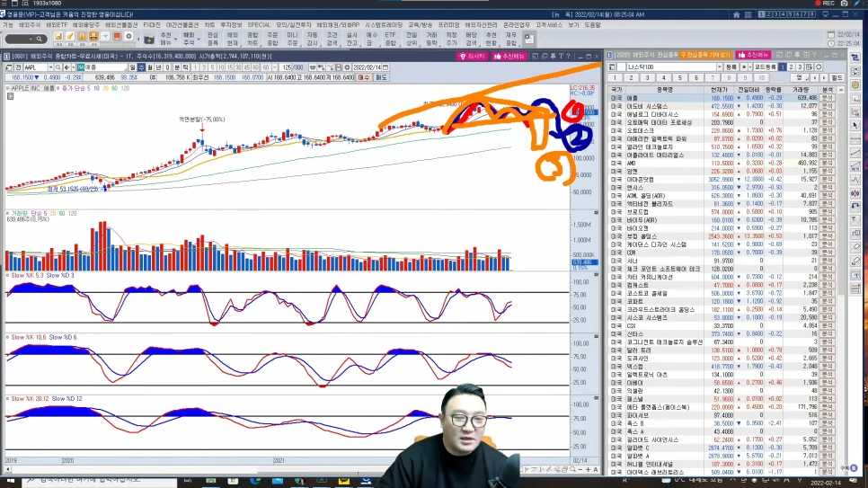Click the 매도 sell button
868x488 pixels.
click(381, 77)
